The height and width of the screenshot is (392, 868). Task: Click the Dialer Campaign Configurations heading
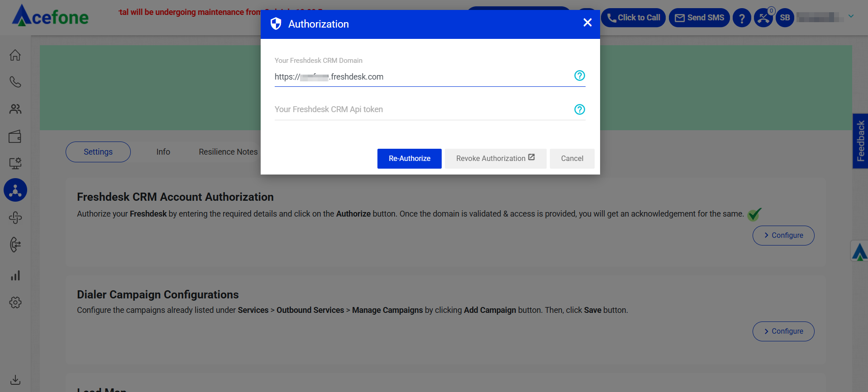[157, 295]
